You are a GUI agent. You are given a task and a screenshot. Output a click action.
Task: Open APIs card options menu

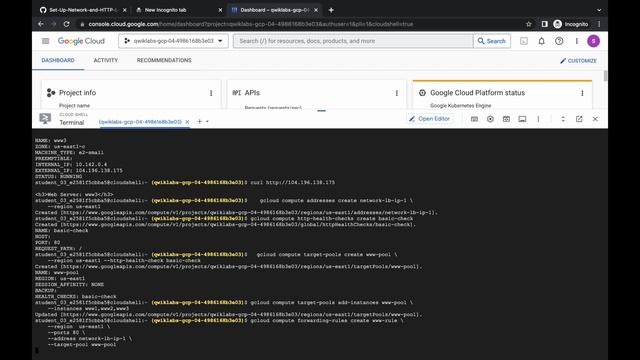click(x=396, y=93)
